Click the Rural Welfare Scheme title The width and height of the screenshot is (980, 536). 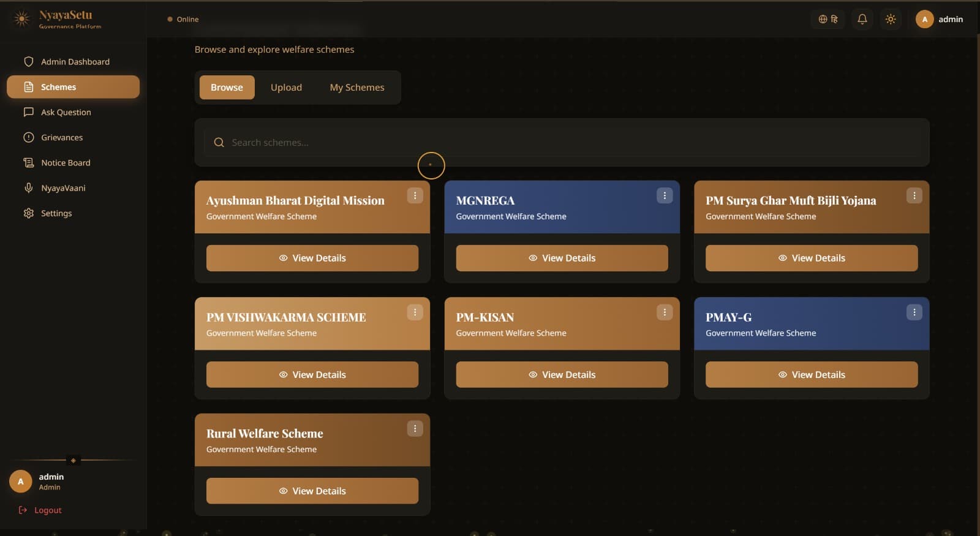[265, 434]
